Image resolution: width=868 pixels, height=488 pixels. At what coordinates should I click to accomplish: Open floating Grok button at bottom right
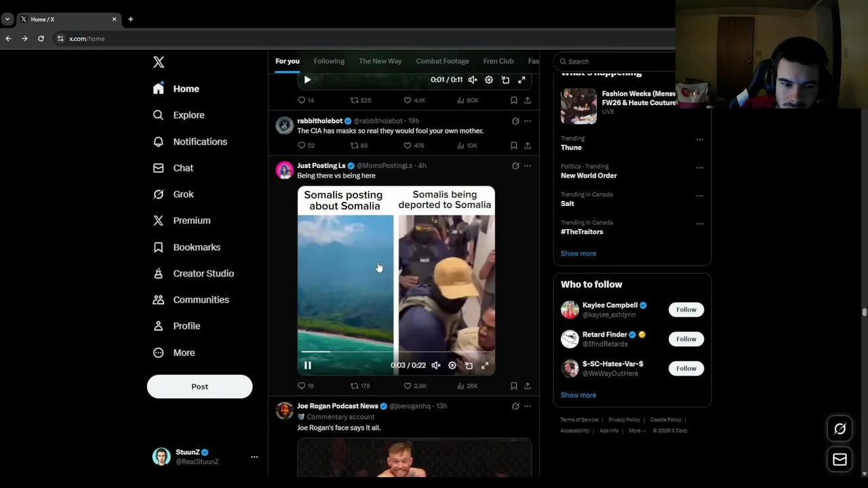[x=840, y=429]
